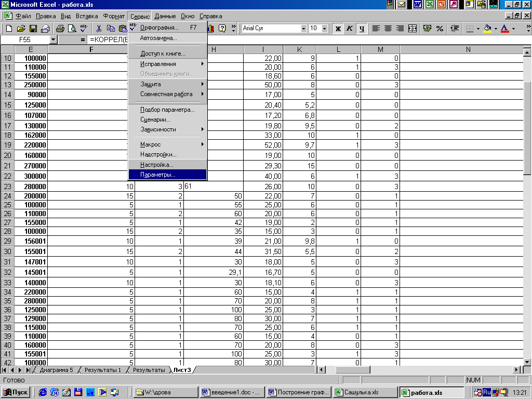Expand the Исправления submenu
Image resolution: width=532 pixels, height=399 pixels.
pyautogui.click(x=168, y=64)
